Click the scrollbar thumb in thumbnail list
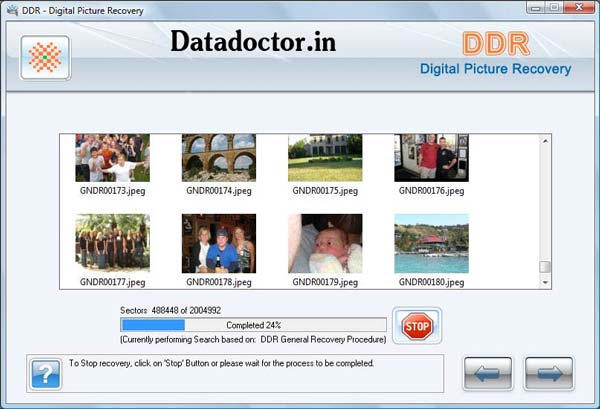 click(545, 267)
